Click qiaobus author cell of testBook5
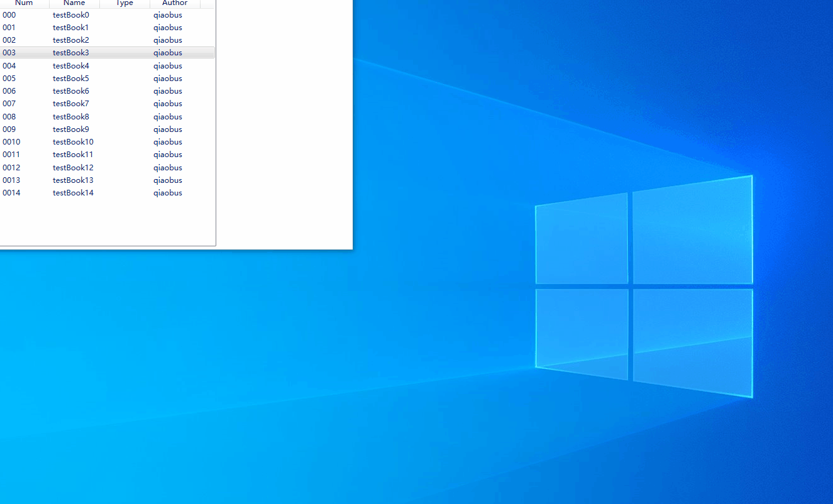Screen dimensions: 833x504 tap(168, 78)
